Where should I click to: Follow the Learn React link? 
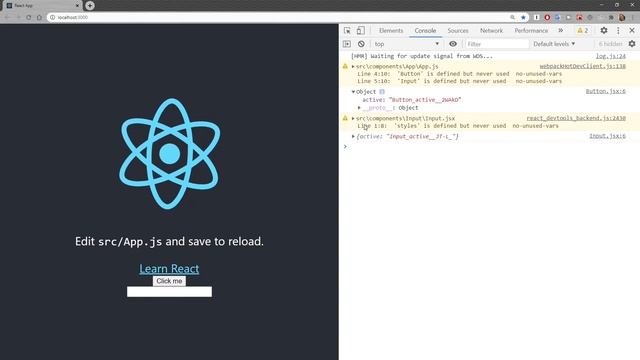pos(169,269)
